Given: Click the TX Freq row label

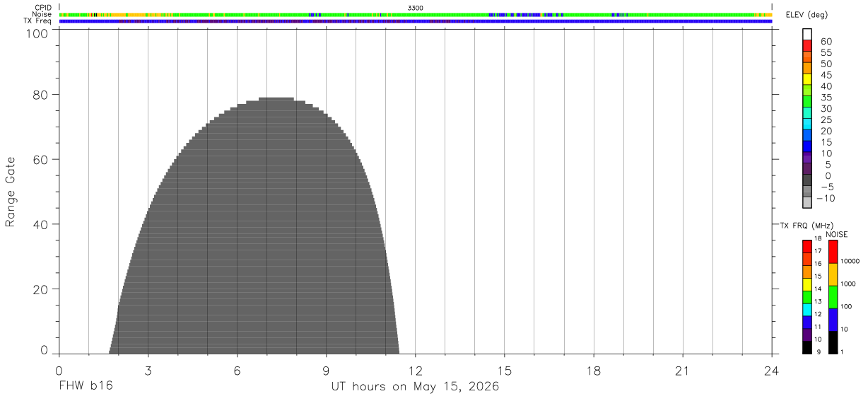Looking at the screenshot, I should click(x=38, y=21).
